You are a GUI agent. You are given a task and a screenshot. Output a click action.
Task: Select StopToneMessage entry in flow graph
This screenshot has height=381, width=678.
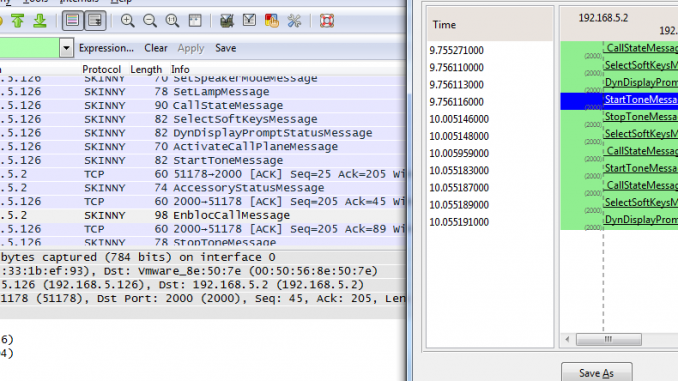(641, 117)
